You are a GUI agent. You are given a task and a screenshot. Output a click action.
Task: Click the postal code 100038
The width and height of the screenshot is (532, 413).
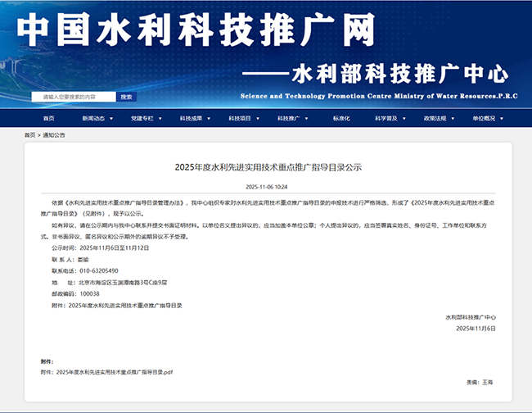[89, 294]
